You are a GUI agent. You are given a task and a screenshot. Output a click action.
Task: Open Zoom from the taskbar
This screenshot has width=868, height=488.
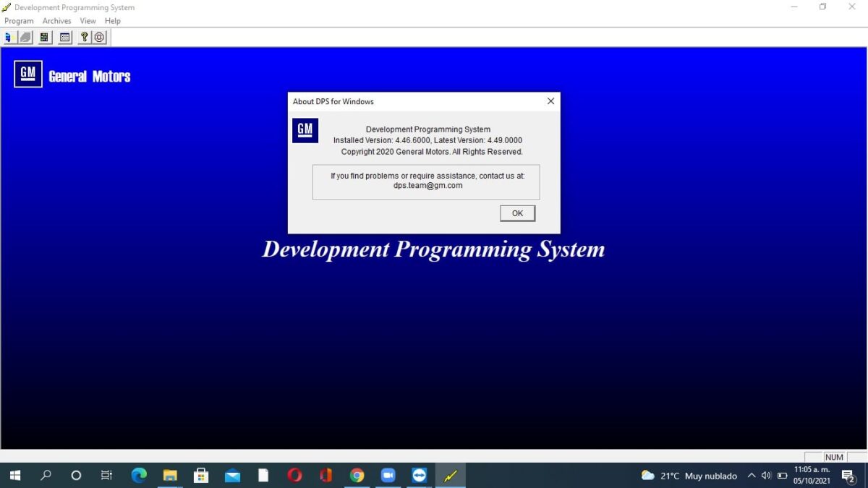388,475
